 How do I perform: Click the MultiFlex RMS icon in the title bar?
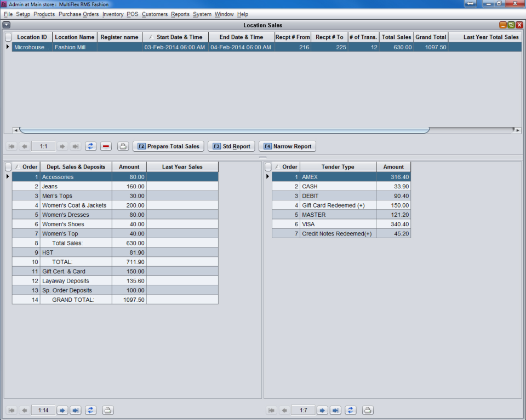point(4,4)
